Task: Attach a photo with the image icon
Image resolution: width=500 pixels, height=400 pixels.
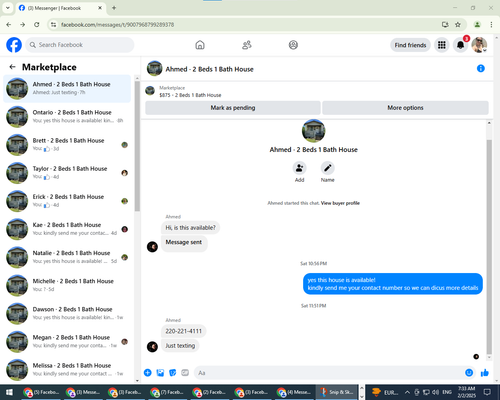Action: (x=160, y=373)
